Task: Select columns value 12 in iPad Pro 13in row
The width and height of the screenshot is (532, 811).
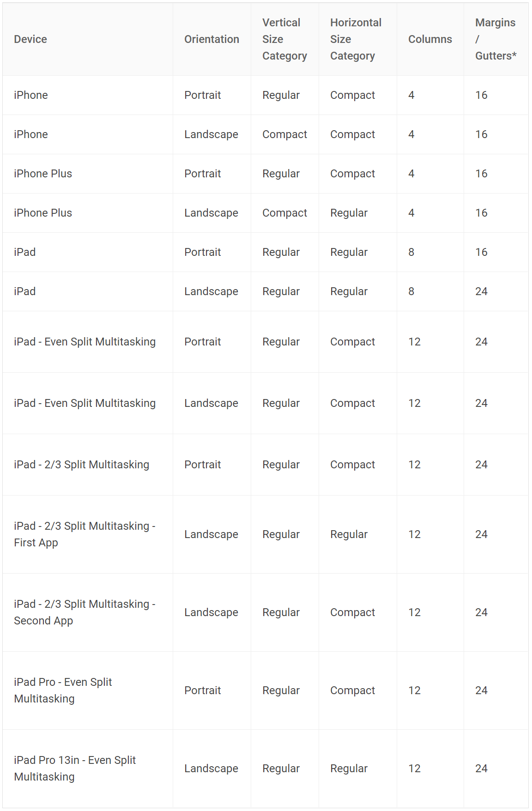Action: click(414, 769)
